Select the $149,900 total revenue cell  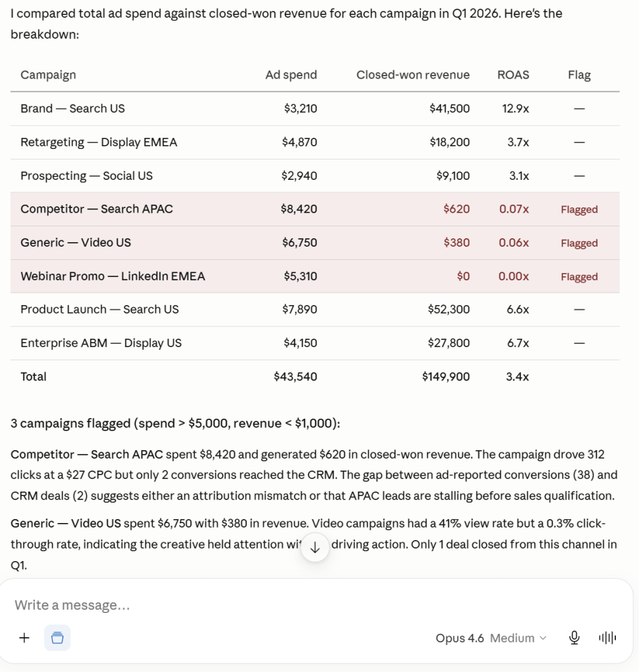[x=446, y=376]
